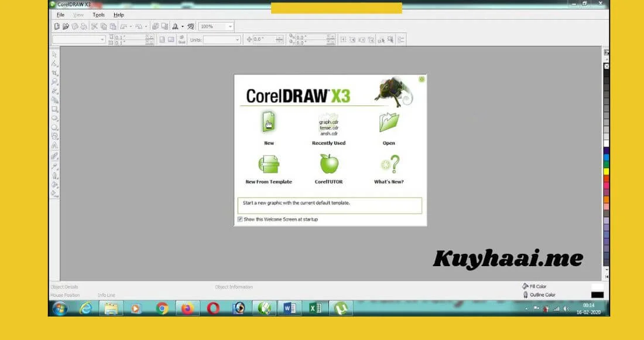Viewport: 644px width, 340px height.
Task: Click the Cut scissors toolbar icon
Action: point(94,26)
